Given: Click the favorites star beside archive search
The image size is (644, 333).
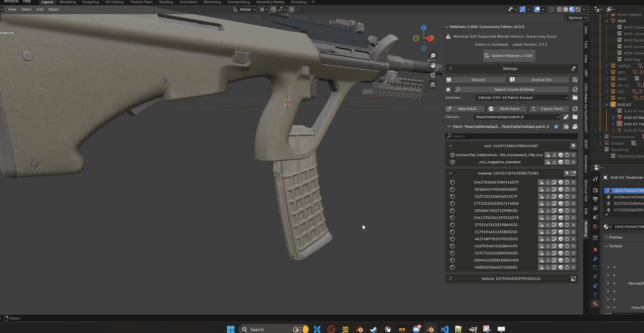Looking at the screenshot, I should (x=448, y=90).
